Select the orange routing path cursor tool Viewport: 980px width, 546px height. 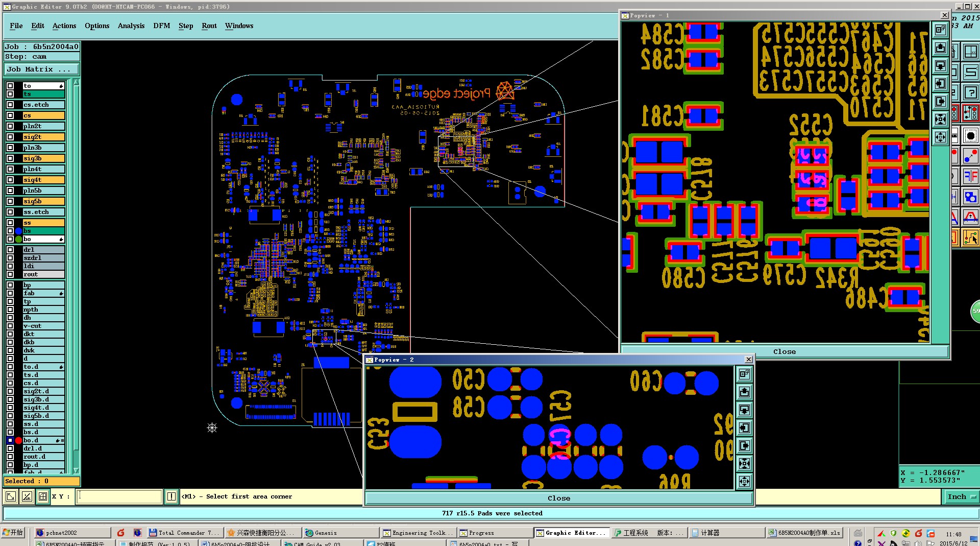(970, 238)
